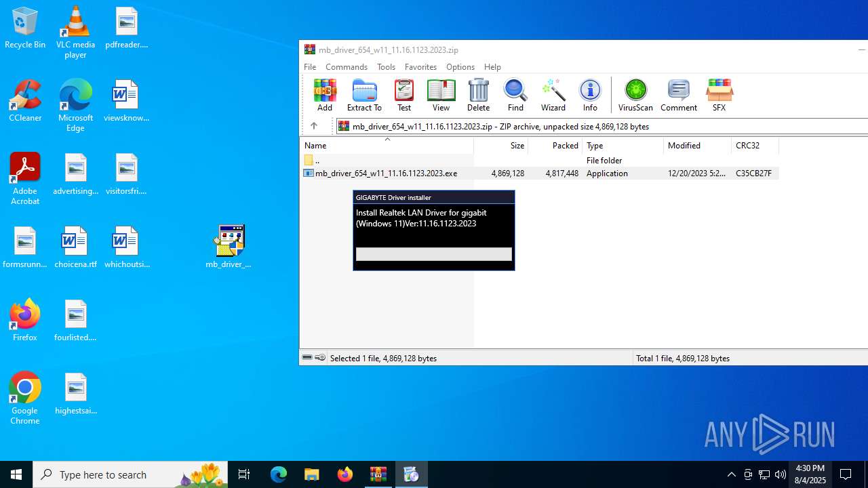Select the advertising desktop file
This screenshot has width=868, height=488.
click(x=75, y=175)
